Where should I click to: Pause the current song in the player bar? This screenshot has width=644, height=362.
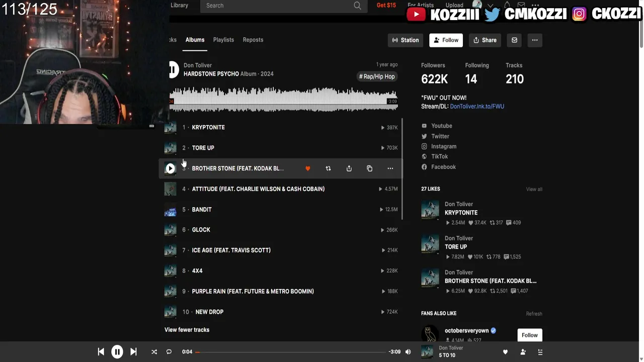tap(117, 352)
